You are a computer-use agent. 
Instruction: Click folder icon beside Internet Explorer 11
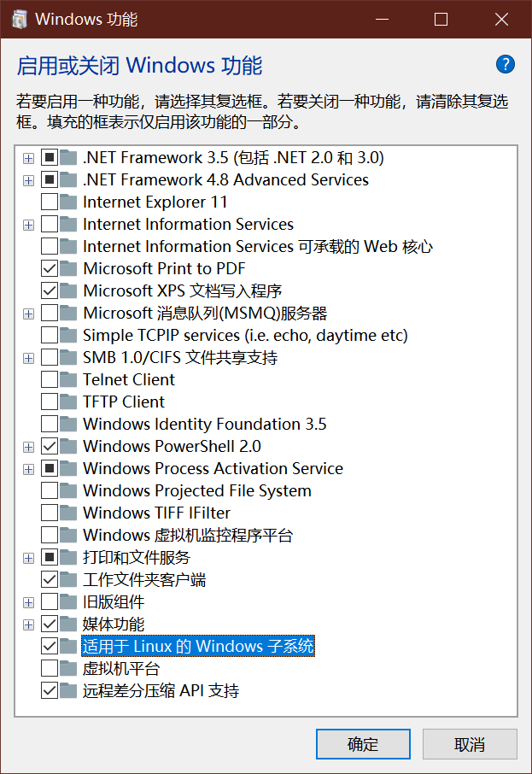[x=68, y=202]
